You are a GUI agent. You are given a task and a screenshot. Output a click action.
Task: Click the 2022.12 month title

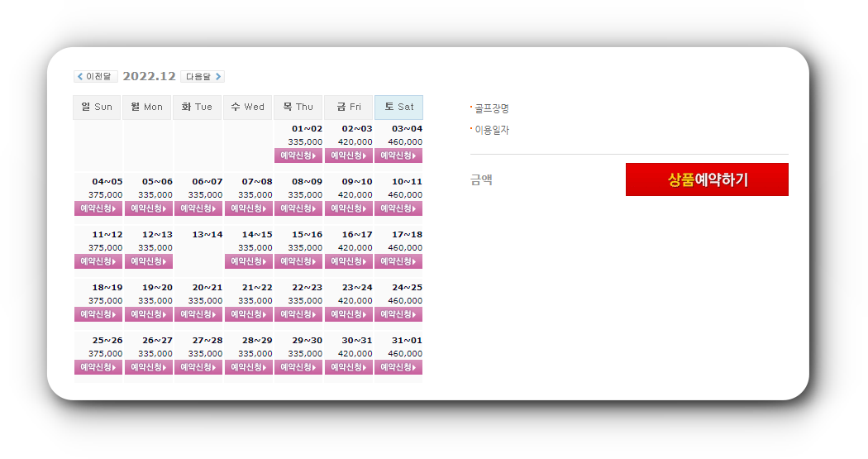(x=149, y=76)
